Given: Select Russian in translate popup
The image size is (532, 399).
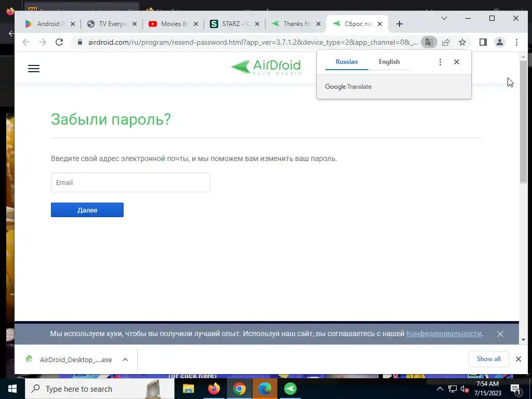Looking at the screenshot, I should click(x=347, y=62).
